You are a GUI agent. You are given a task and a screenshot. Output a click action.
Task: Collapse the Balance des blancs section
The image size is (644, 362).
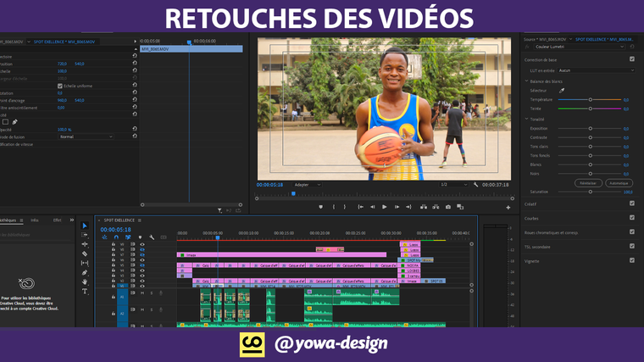[526, 81]
